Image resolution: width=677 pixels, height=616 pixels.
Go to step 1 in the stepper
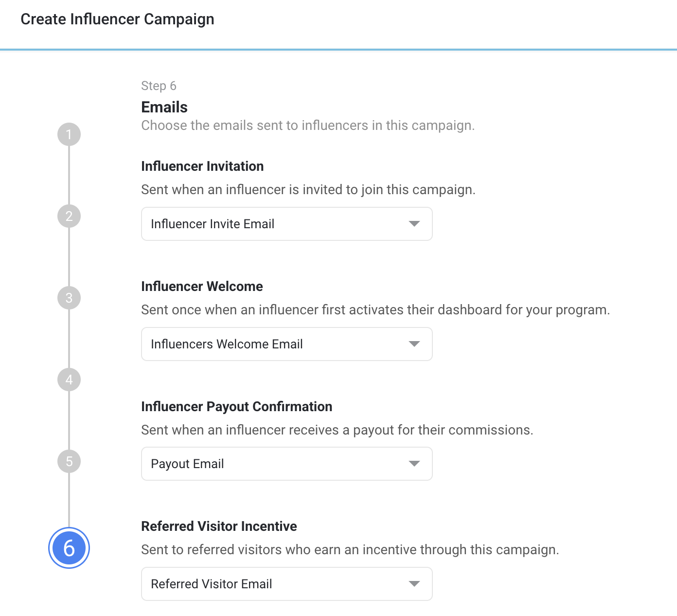pos(69,134)
